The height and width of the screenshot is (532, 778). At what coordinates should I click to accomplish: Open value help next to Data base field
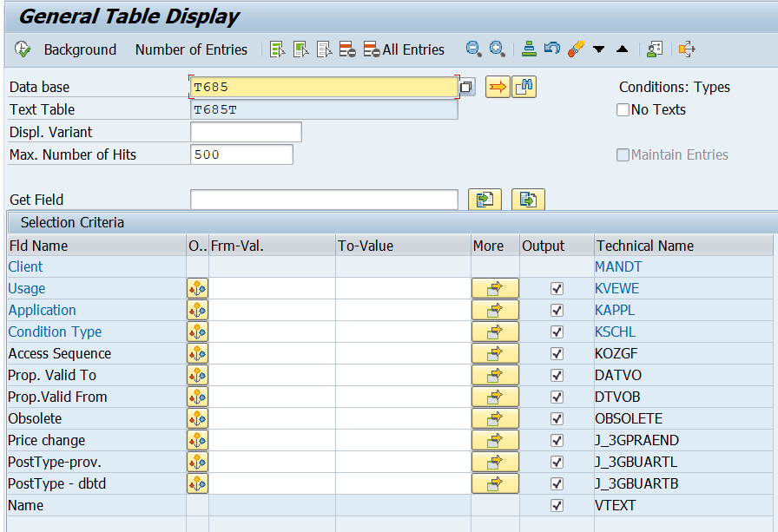click(467, 88)
